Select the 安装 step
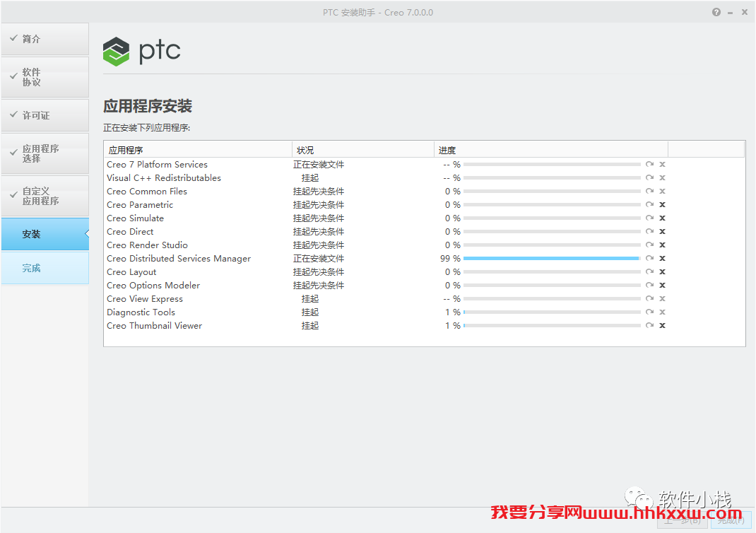 [x=45, y=234]
